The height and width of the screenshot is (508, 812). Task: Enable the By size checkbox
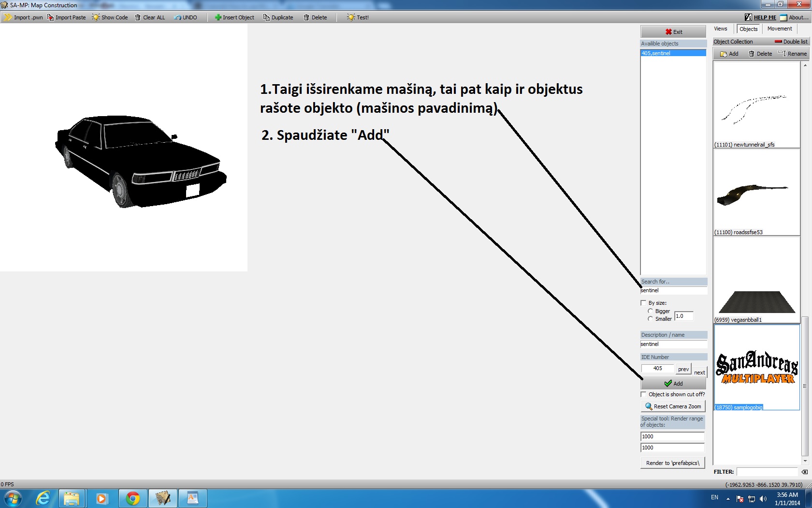pyautogui.click(x=643, y=303)
